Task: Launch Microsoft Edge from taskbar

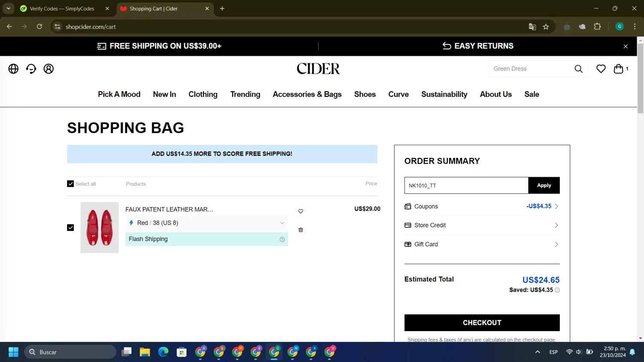Action: [163, 352]
